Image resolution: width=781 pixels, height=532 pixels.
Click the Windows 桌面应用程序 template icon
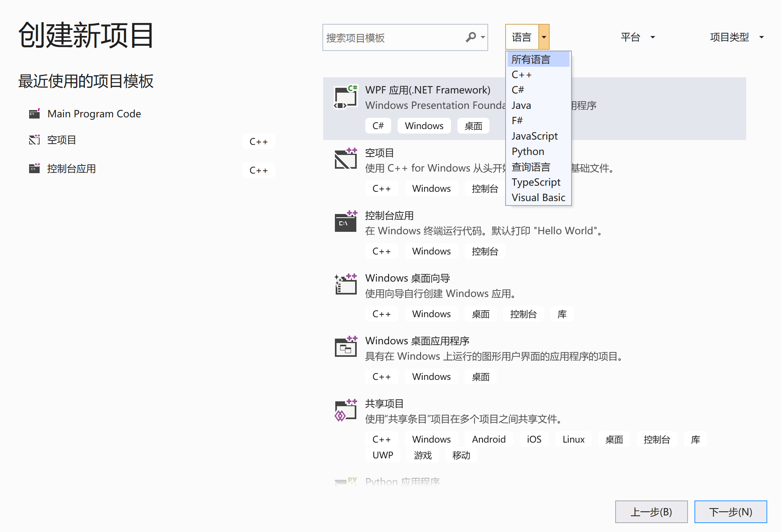346,347
